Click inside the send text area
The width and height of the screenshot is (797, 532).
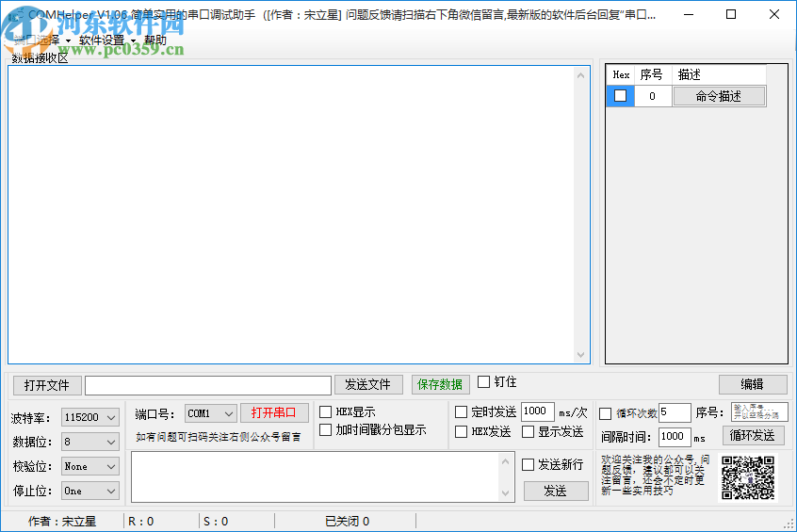pyautogui.click(x=316, y=476)
